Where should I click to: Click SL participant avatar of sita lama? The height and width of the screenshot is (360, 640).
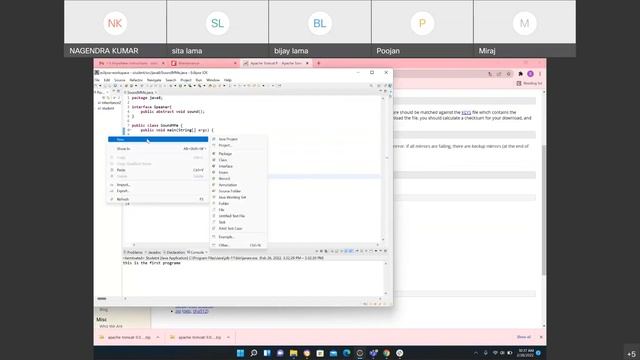tap(217, 23)
